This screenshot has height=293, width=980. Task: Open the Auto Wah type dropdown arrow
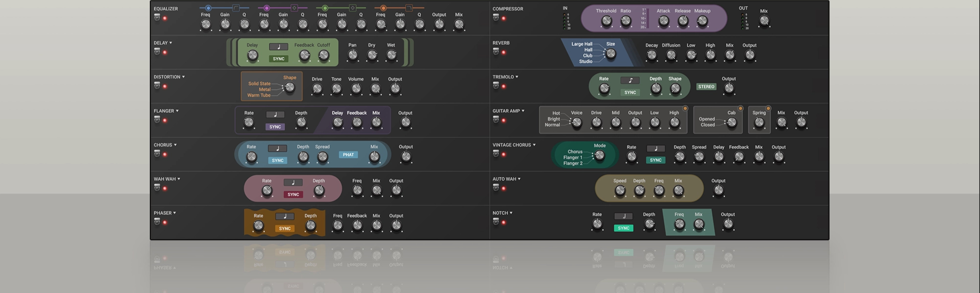519,179
